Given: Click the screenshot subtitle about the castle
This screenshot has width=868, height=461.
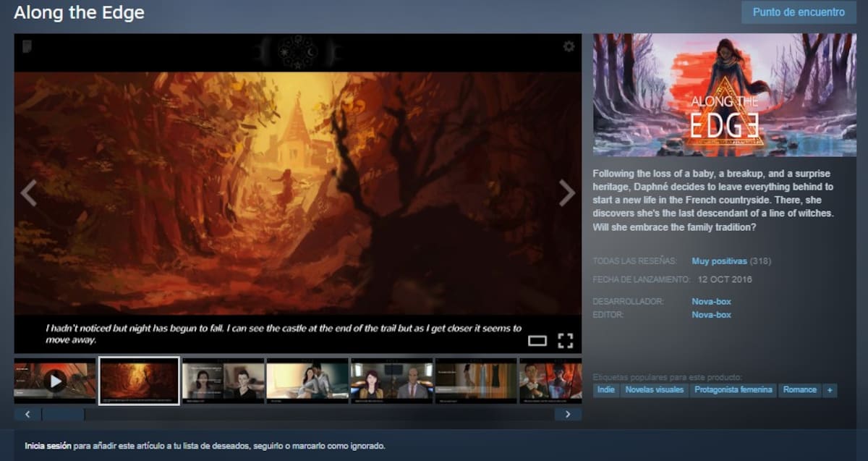Looking at the screenshot, I should click(284, 334).
